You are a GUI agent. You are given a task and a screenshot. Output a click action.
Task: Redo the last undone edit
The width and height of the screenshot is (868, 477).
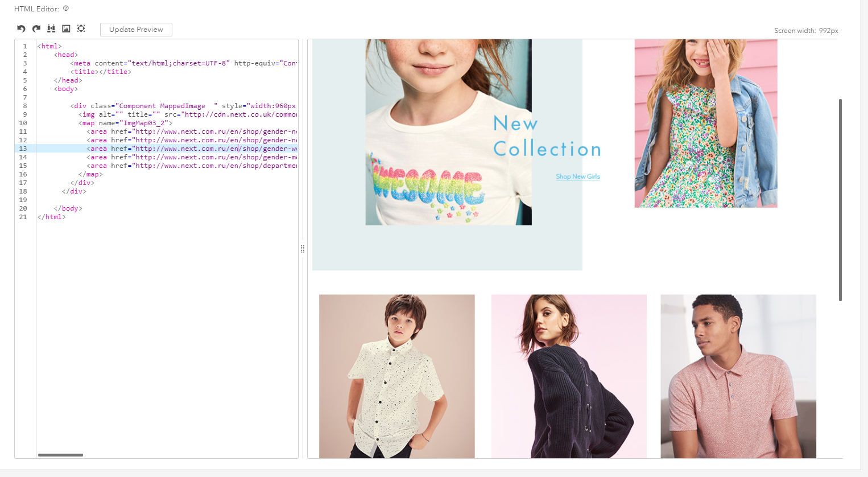[36, 28]
